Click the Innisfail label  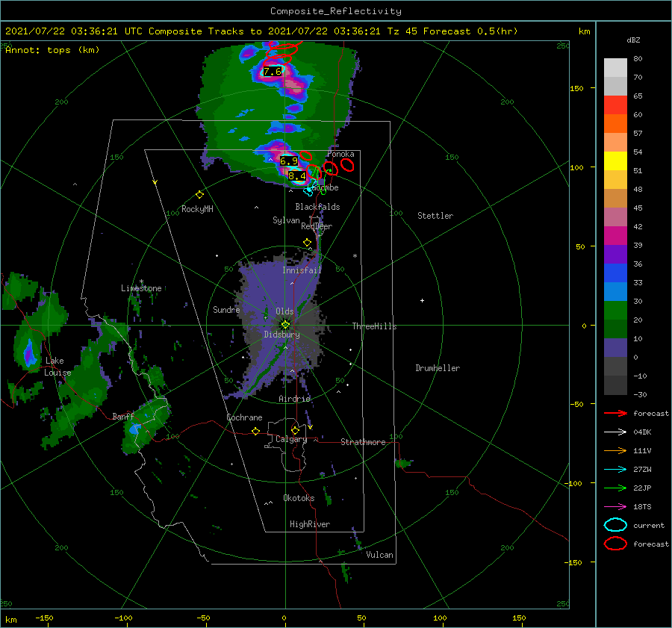point(302,270)
